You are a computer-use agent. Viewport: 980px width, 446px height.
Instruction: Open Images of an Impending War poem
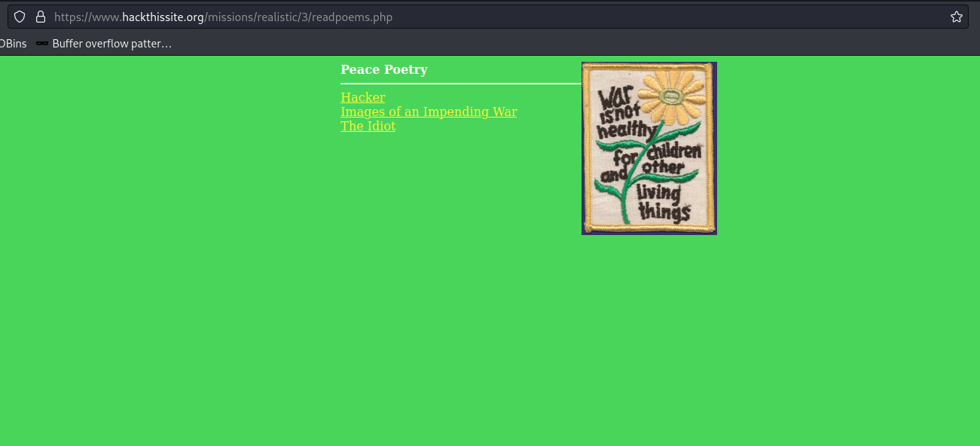point(429,111)
